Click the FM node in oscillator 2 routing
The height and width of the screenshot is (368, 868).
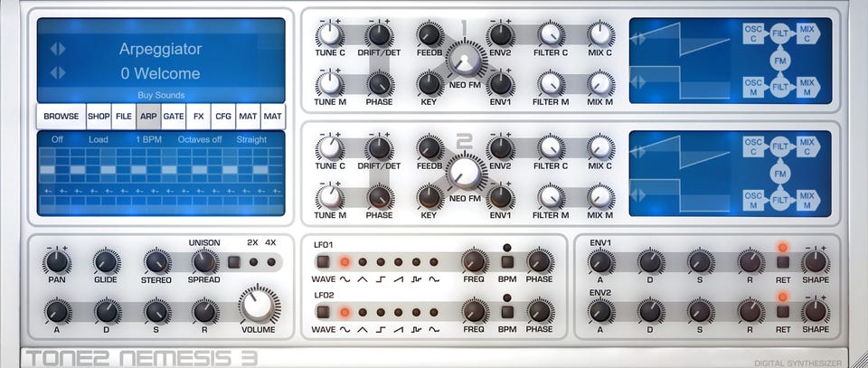click(780, 174)
